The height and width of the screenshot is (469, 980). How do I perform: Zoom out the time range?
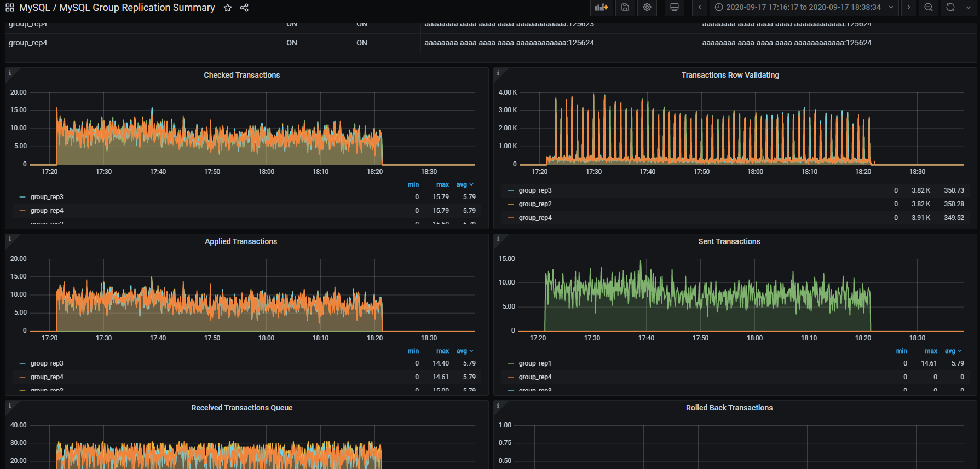click(929, 8)
